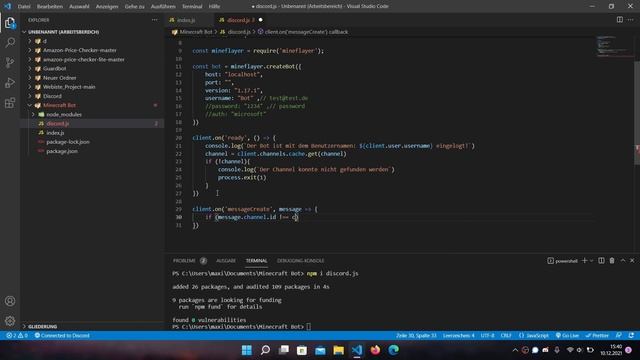Click the terminal command prompt input

coord(309,327)
